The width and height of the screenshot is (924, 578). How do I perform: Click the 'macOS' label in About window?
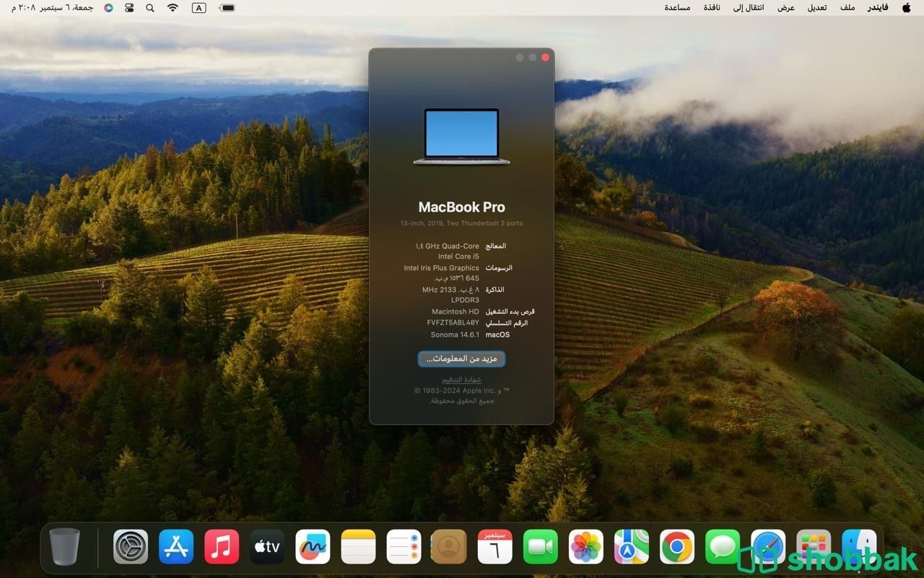click(x=497, y=335)
